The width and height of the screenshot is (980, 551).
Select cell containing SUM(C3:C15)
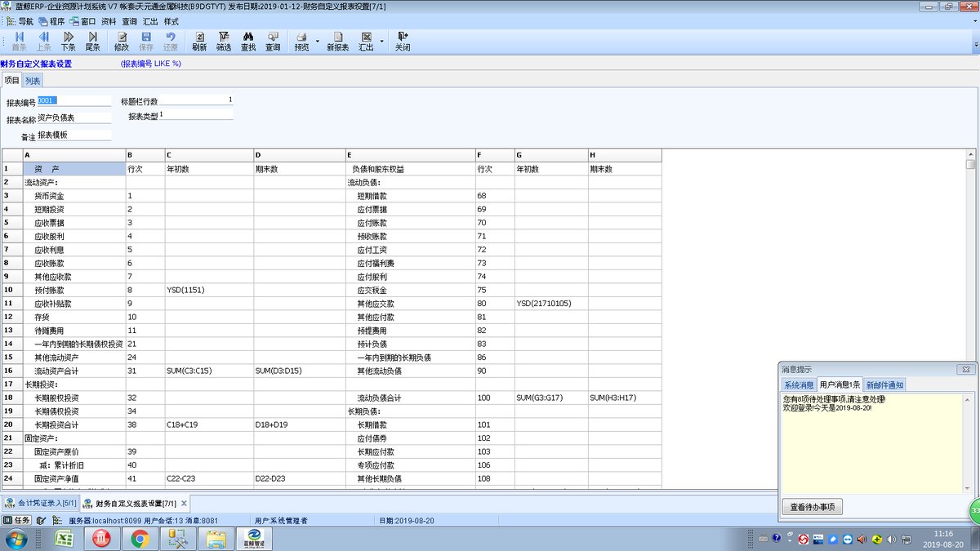[x=209, y=371]
